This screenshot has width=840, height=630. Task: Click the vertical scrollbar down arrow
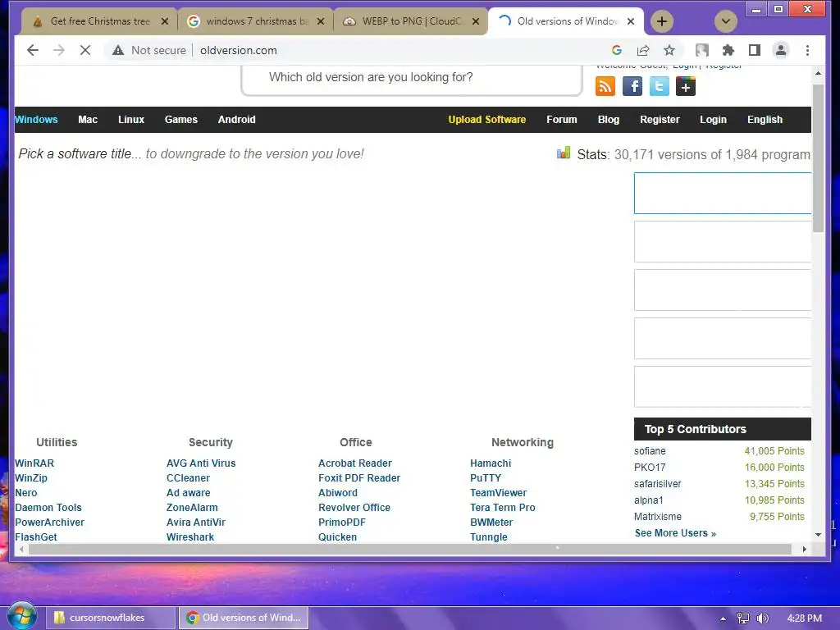pos(818,535)
